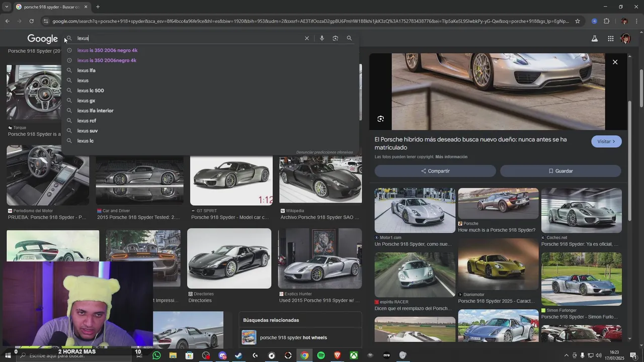Image resolution: width=644 pixels, height=362 pixels.
Task: Select the "lexus gx" suggestion
Action: [86, 101]
